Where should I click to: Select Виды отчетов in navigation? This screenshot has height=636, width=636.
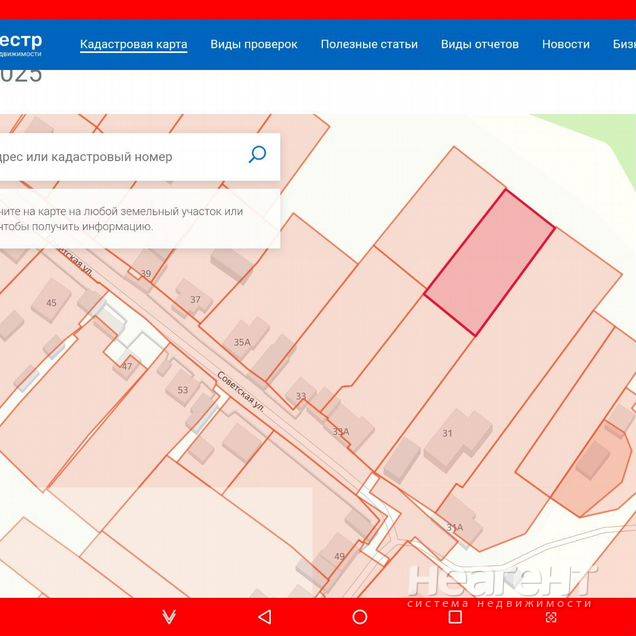(479, 44)
